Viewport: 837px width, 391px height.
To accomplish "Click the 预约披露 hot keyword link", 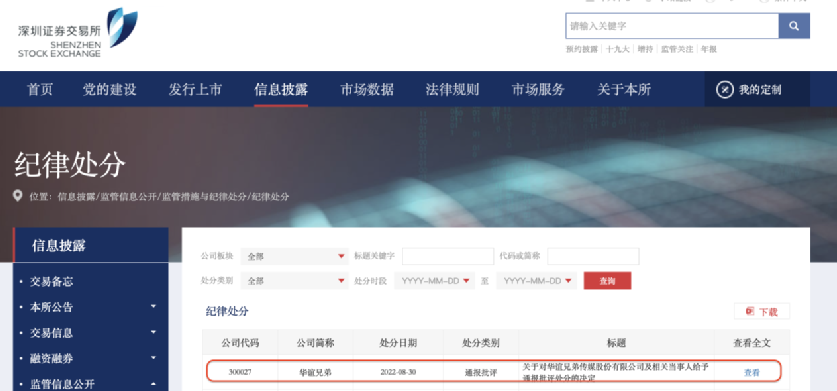I will [582, 49].
